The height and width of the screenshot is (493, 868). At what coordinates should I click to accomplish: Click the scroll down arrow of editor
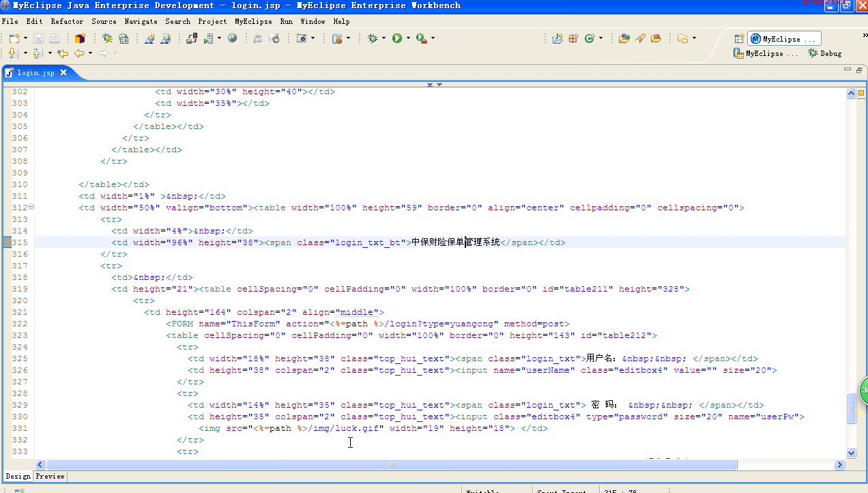pyautogui.click(x=851, y=453)
